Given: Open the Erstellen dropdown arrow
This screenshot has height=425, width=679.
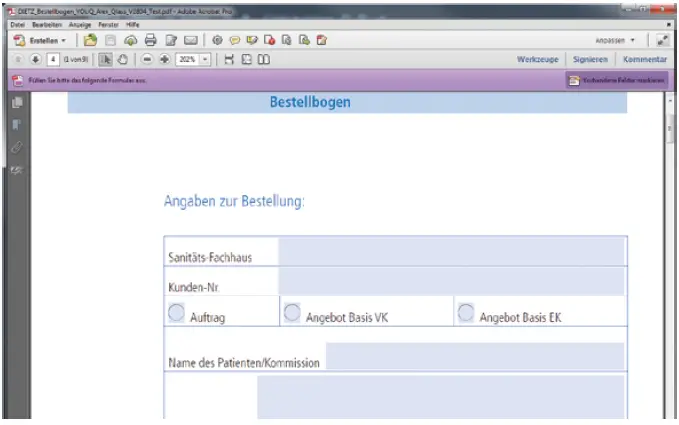Looking at the screenshot, I should [64, 41].
